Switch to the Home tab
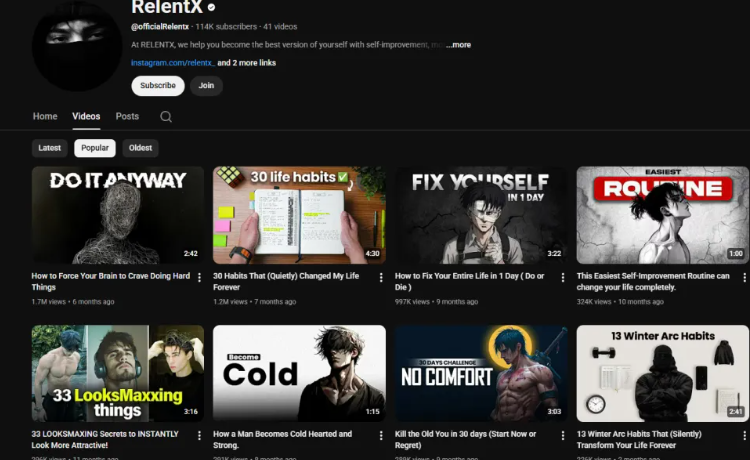Screen dimensions: 750x460 [x=45, y=116]
